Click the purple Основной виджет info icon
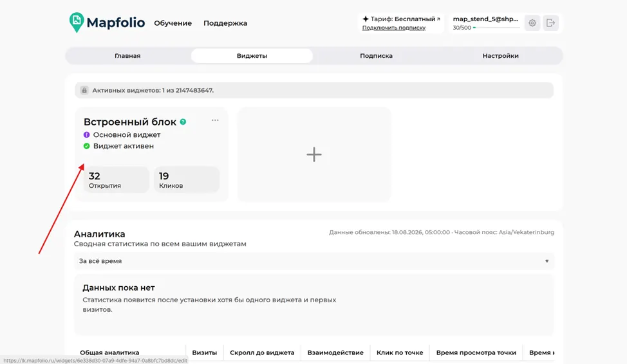This screenshot has height=364, width=627. click(86, 134)
